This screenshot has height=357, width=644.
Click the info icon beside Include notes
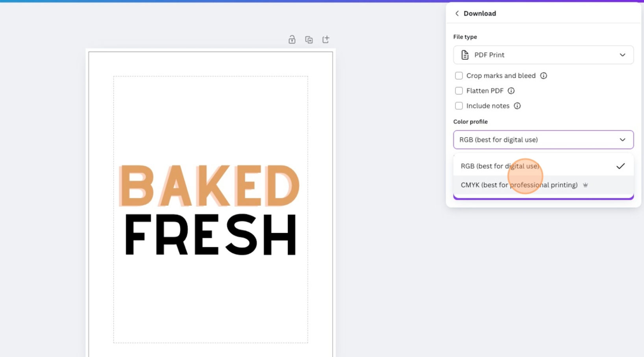point(517,106)
